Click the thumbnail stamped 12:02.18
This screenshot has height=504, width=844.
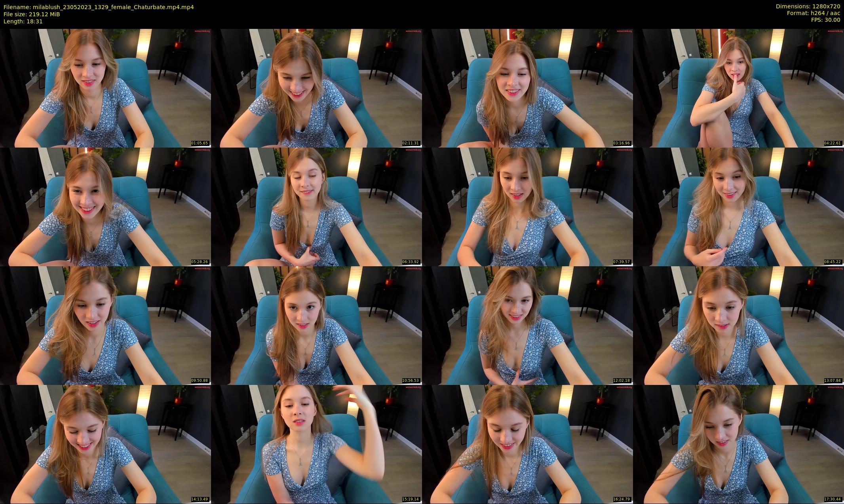(527, 325)
